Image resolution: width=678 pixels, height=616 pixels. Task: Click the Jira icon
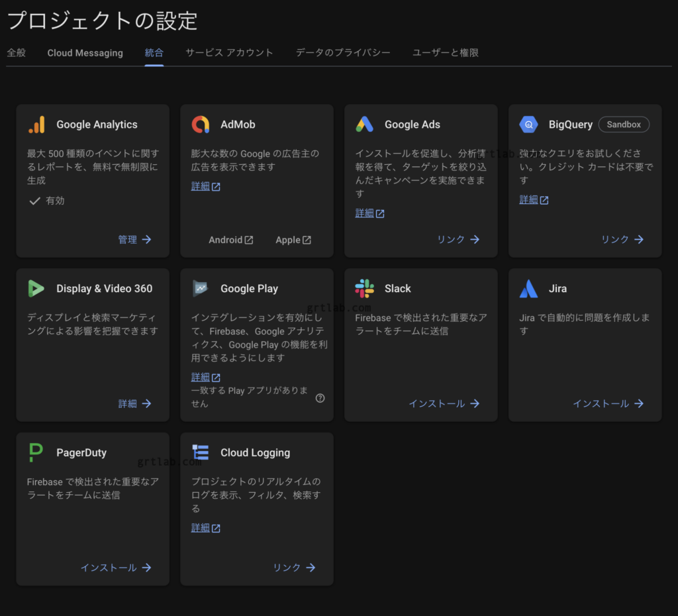[529, 288]
